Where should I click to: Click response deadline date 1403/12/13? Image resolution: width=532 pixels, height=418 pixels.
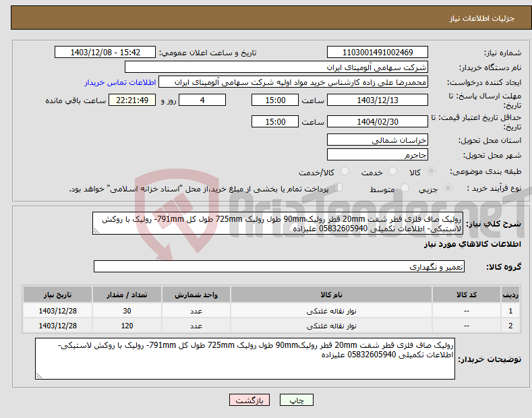tap(378, 100)
